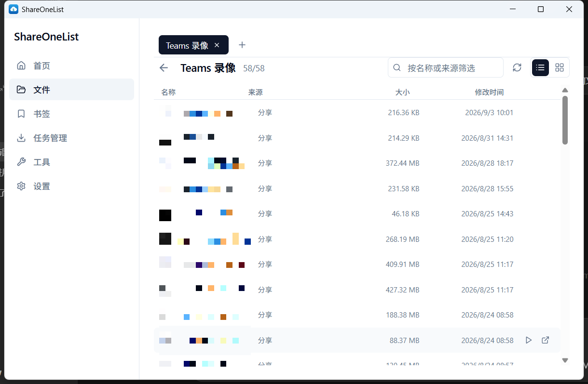Sort by 修改时间 column header
The image size is (588, 384).
click(x=489, y=92)
